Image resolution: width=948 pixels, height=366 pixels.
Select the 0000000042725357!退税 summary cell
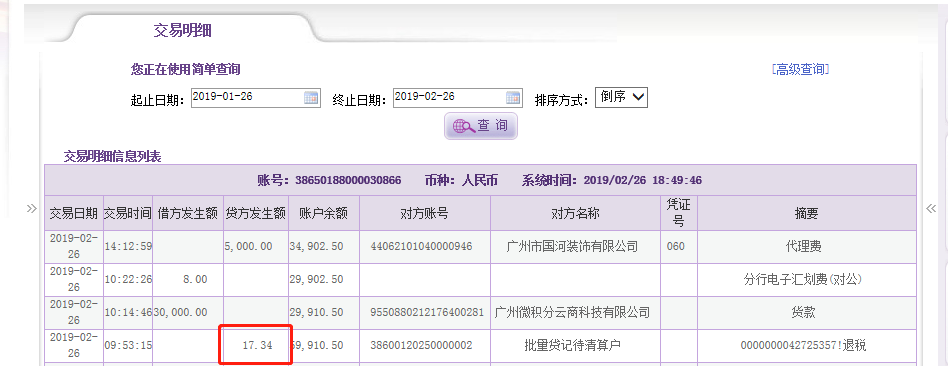click(x=807, y=345)
